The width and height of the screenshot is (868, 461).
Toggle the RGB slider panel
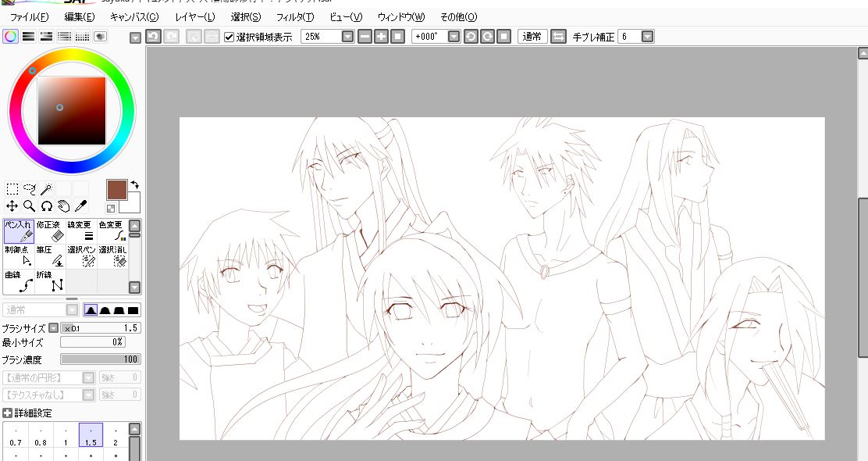(x=28, y=37)
